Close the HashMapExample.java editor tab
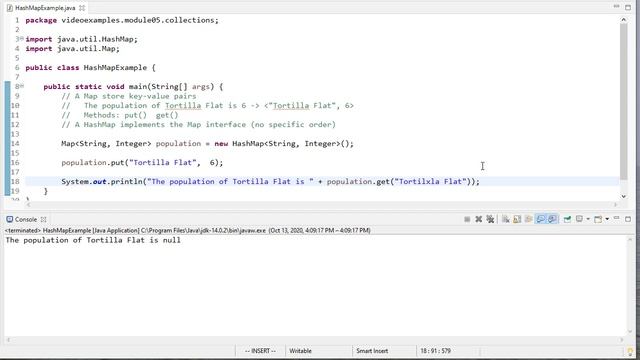This screenshot has width=640, height=360. point(82,8)
